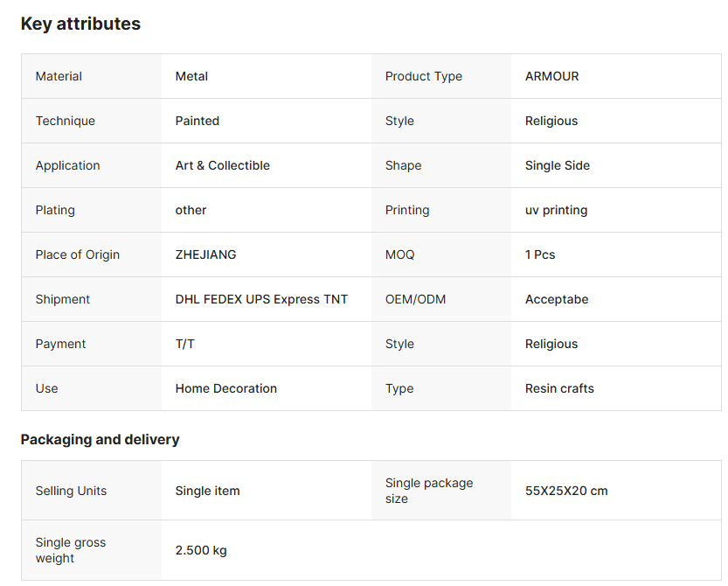Image resolution: width=728 pixels, height=586 pixels.
Task: Click the Art & Collectible application value
Action: coord(222,165)
